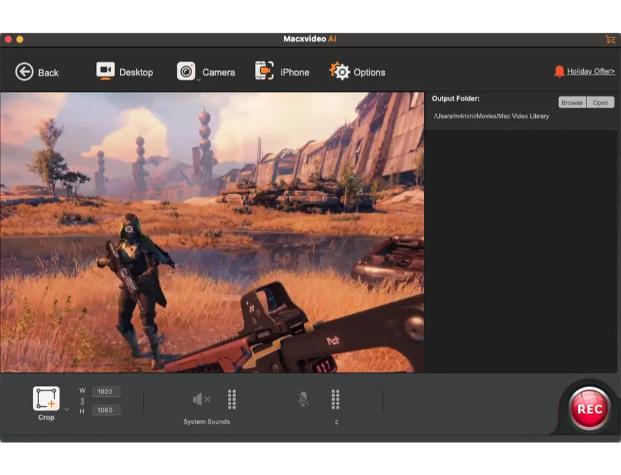Click the Crop region tool icon
The height and width of the screenshot is (475, 621).
click(46, 399)
